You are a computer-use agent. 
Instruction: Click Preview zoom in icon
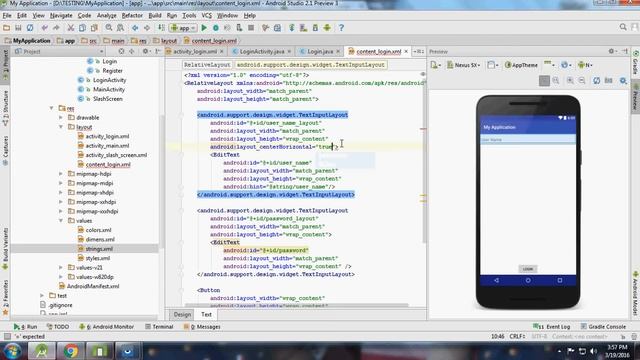tap(570, 80)
